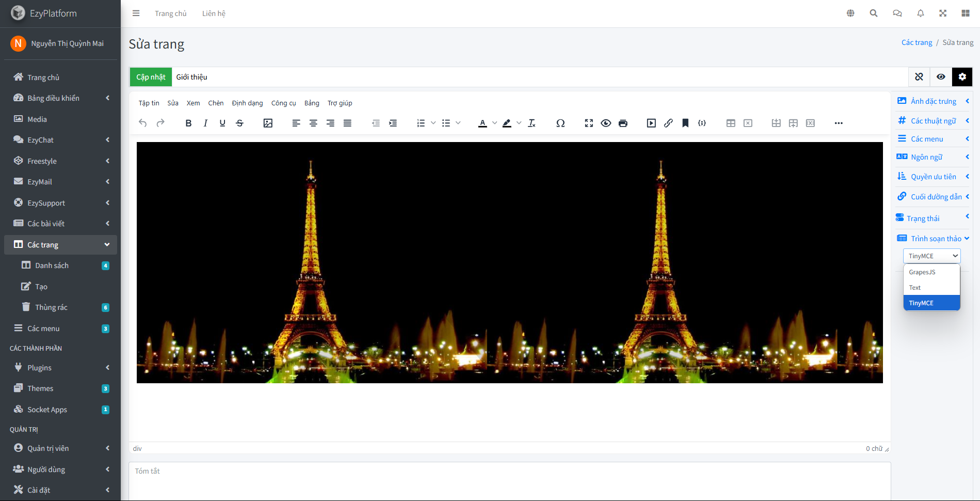Screen dimensions: 980x501
Task: Align text center
Action: click(x=313, y=123)
